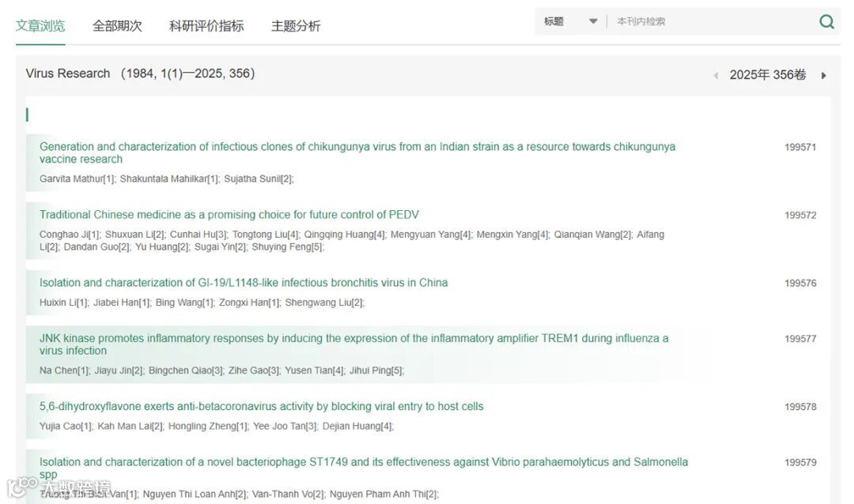Click author Mengyuan Yang[4]
This screenshot has width=854, height=504.
tap(431, 235)
